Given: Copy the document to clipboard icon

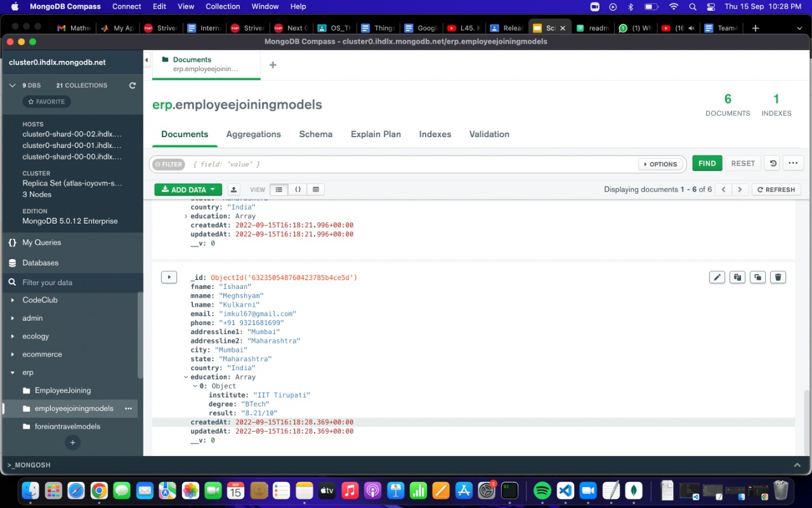Looking at the screenshot, I should pyautogui.click(x=737, y=277).
